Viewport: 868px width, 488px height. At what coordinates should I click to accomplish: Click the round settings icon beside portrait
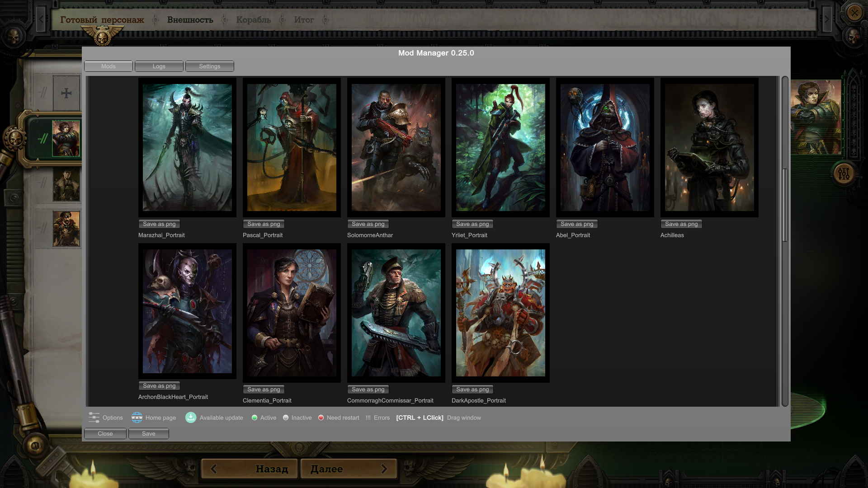click(x=844, y=174)
